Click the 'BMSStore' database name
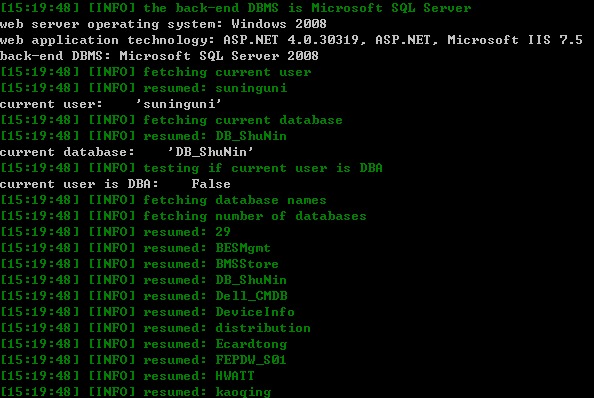The width and height of the screenshot is (594, 398). point(247,264)
